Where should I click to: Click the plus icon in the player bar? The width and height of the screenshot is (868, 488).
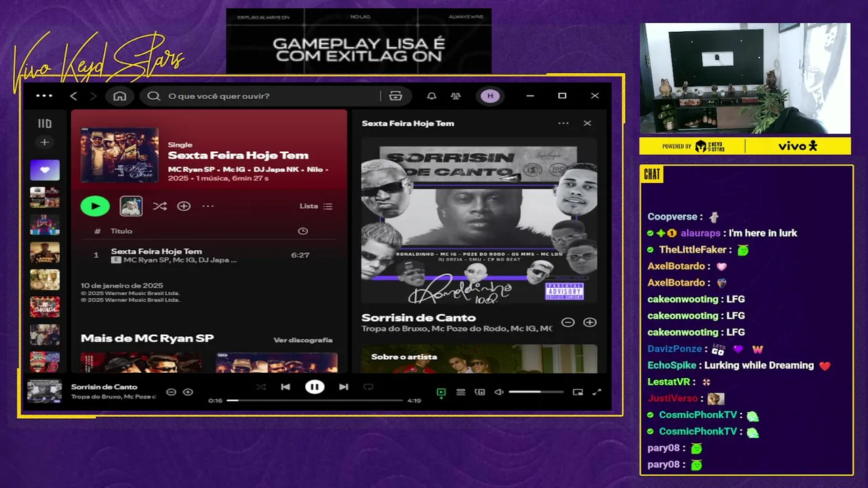(x=188, y=392)
